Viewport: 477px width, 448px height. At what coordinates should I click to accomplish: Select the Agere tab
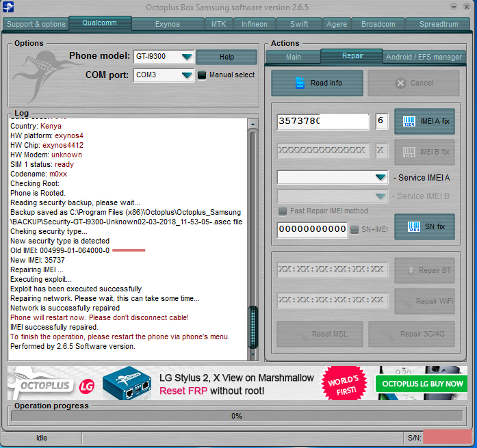337,24
